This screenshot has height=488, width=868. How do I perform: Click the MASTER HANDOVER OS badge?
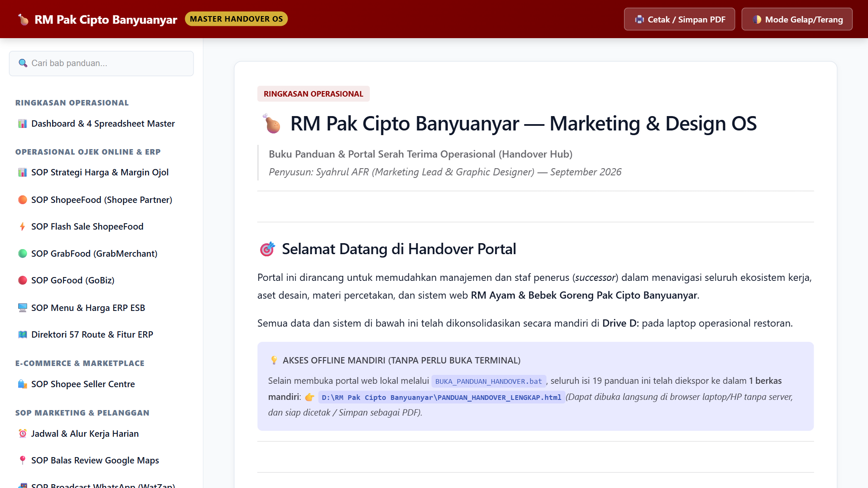236,19
